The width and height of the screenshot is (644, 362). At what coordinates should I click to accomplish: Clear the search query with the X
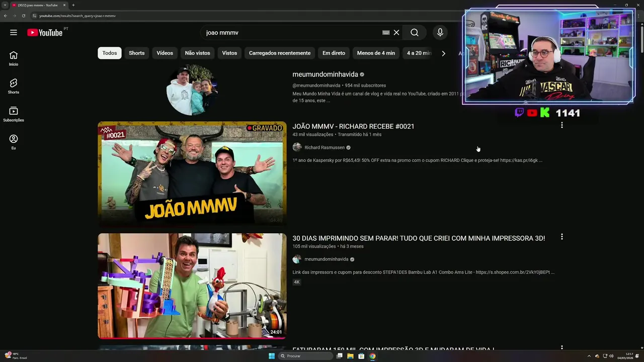396,33
